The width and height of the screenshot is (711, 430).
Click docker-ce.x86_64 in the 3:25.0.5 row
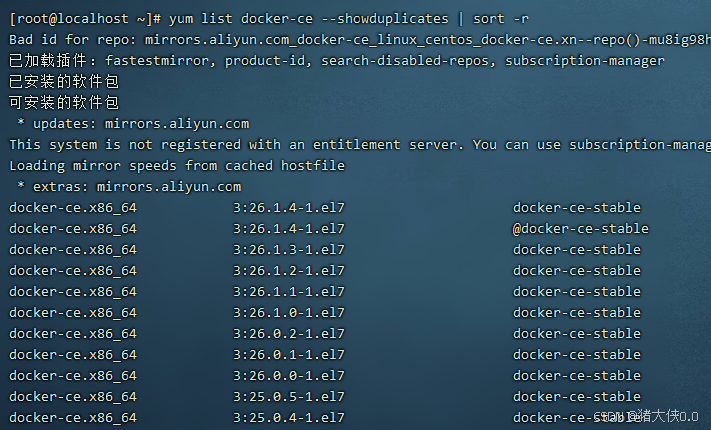point(73,397)
